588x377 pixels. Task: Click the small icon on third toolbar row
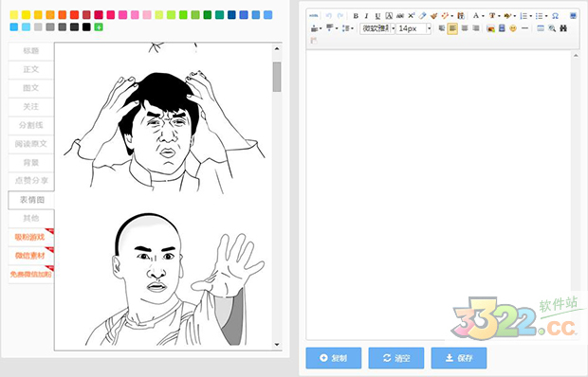coord(314,40)
